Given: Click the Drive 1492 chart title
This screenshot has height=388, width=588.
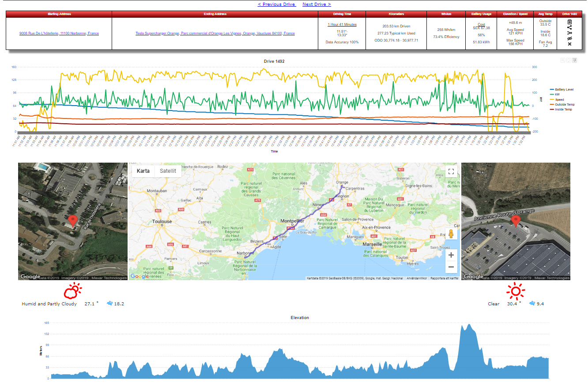Looking at the screenshot, I should pos(275,61).
